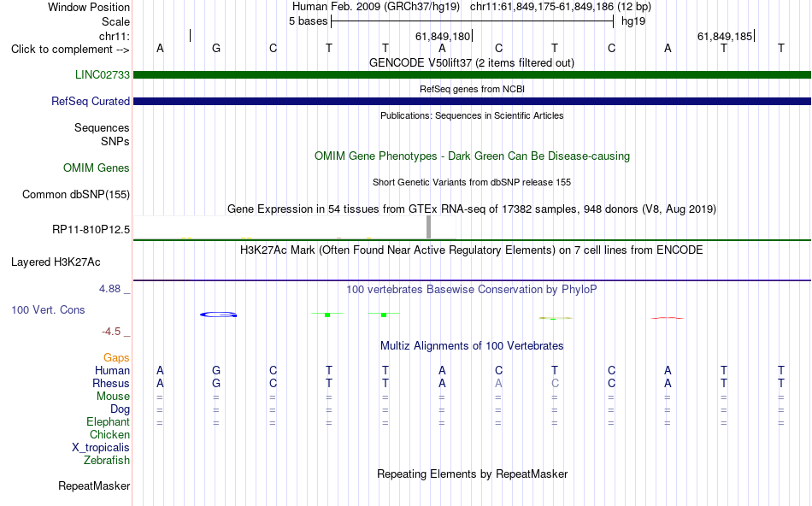
Task: Open '100 vertebrates Basewise Conservation by PhyloP' title
Action: pyautogui.click(x=472, y=290)
